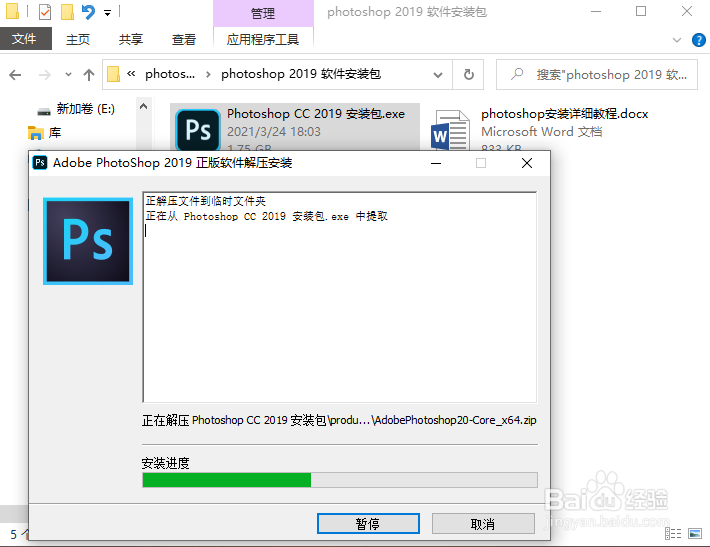The width and height of the screenshot is (710, 547).
Task: Open the Customize Quick Access Toolbar dropdown
Action: [107, 13]
